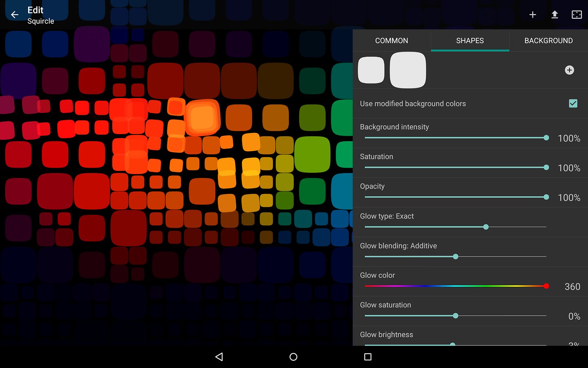The width and height of the screenshot is (588, 368).
Task: Add a new shape with the circled plus
Action: coord(569,70)
